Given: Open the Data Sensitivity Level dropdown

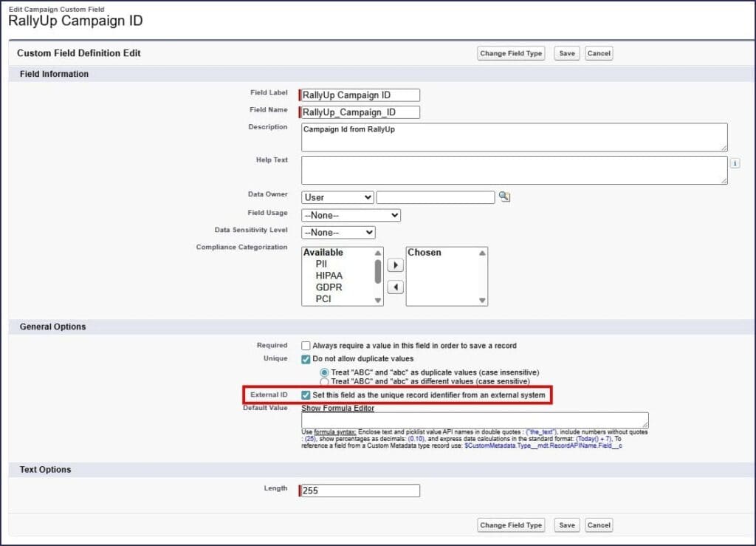Looking at the screenshot, I should pos(338,233).
